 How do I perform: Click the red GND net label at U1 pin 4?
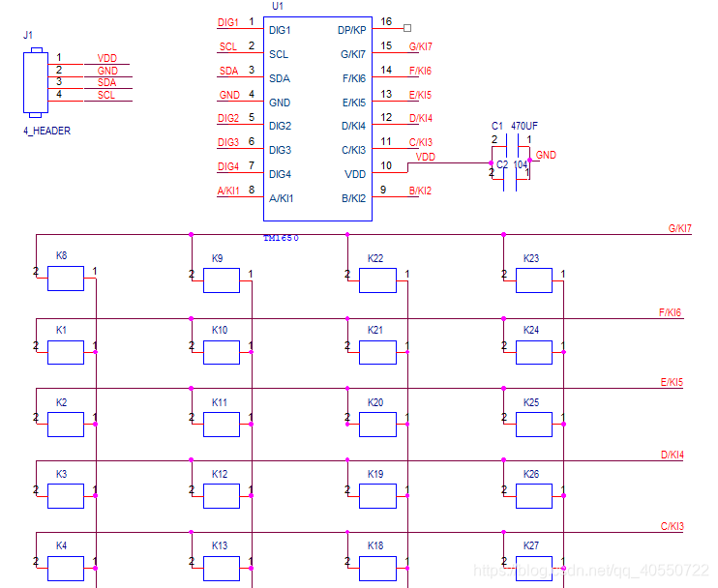coord(229,95)
